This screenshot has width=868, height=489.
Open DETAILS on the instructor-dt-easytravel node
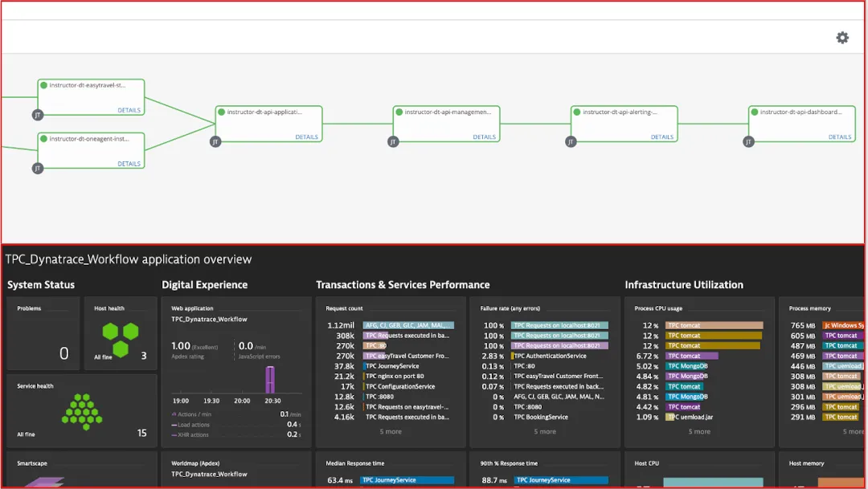pyautogui.click(x=129, y=110)
